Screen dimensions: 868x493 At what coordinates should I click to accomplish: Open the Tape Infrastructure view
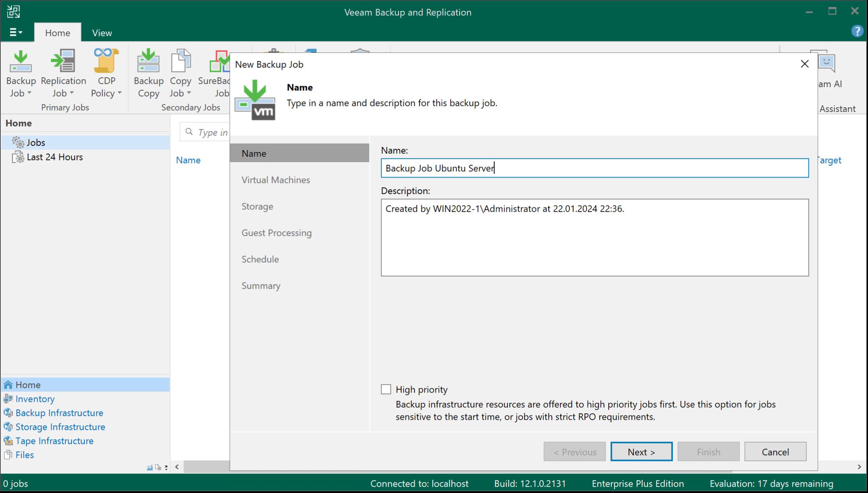click(55, 440)
